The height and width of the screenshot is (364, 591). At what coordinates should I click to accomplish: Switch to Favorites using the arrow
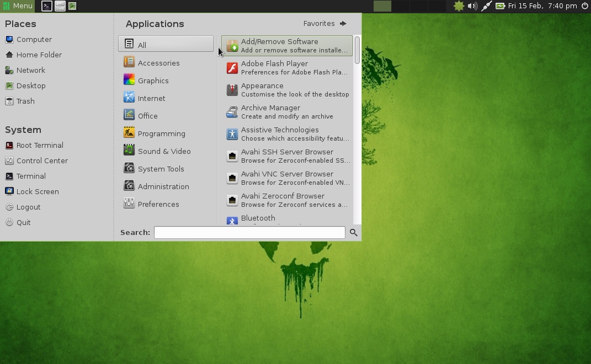point(343,24)
